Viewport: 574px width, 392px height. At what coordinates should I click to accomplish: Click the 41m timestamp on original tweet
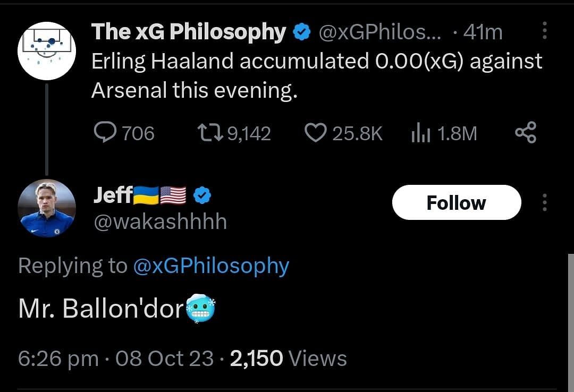483,32
